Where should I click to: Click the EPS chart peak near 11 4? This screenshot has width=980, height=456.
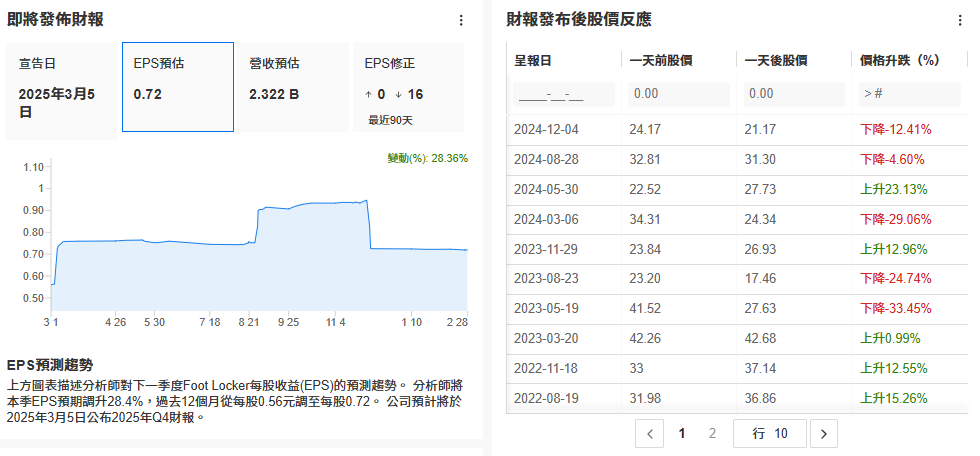click(x=366, y=201)
